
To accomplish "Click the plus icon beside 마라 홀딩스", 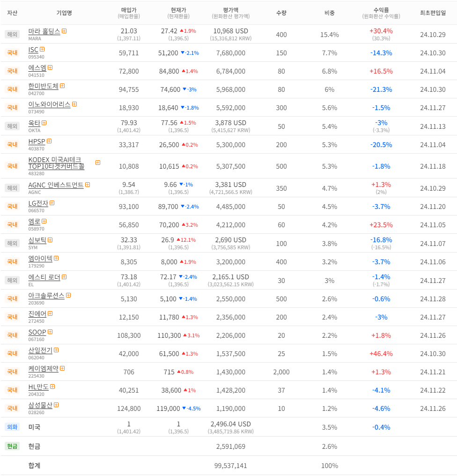I will [64, 31].
